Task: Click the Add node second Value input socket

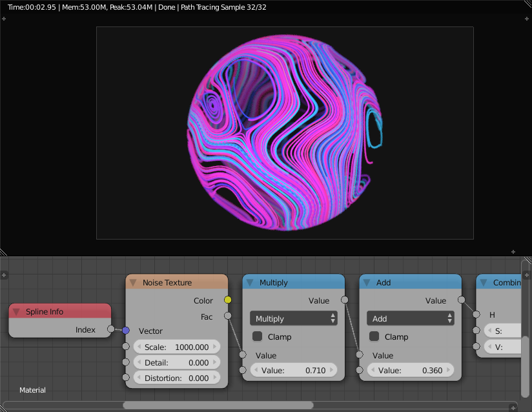Action: [360, 370]
